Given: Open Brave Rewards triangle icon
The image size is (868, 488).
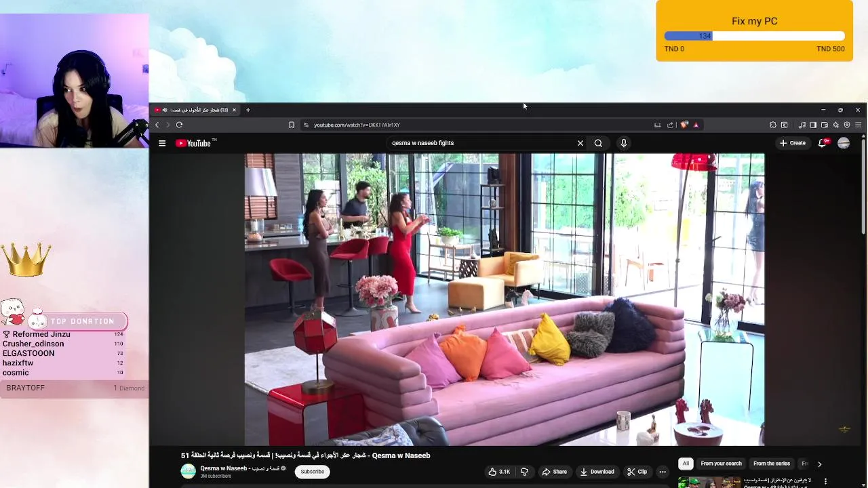Looking at the screenshot, I should tap(696, 125).
